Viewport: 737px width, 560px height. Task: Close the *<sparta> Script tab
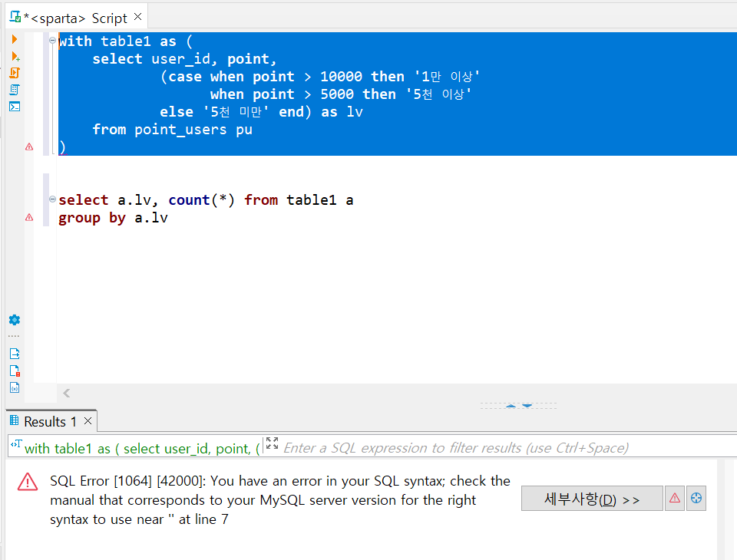137,16
